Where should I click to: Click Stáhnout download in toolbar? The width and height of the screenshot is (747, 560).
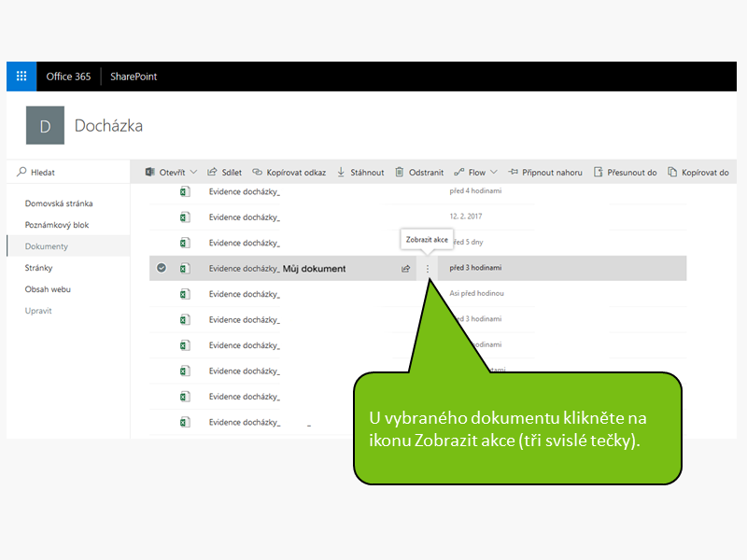pyautogui.click(x=360, y=173)
